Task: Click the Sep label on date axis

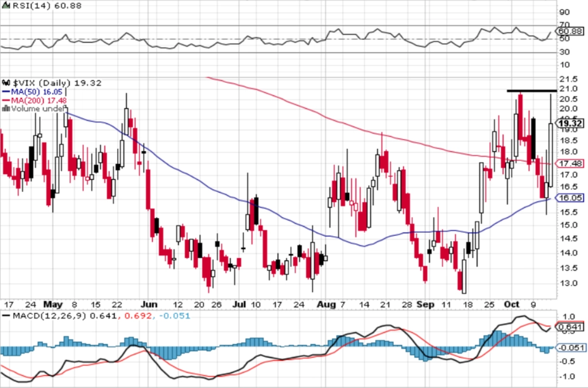Action: [425, 304]
